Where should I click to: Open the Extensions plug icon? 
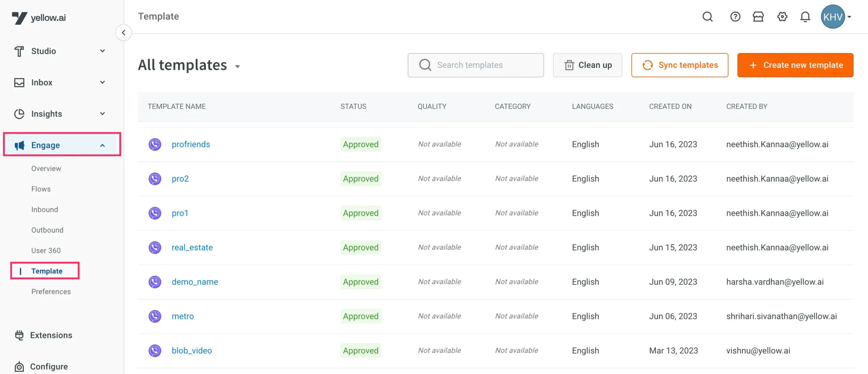coord(19,335)
